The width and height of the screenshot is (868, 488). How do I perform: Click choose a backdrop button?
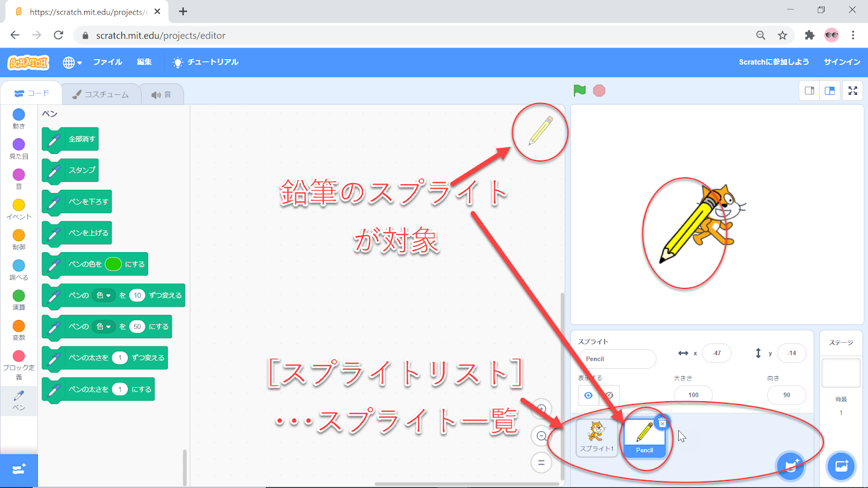click(x=841, y=466)
